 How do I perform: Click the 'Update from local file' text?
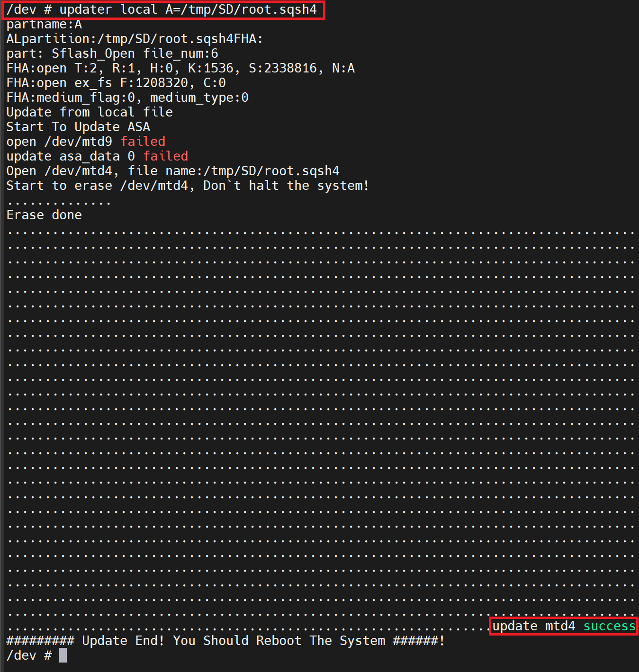pos(89,112)
